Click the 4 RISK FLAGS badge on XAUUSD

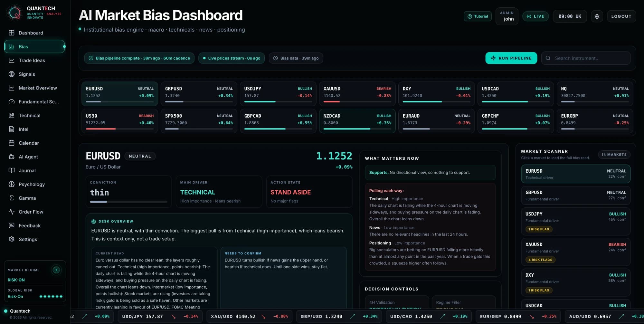(540, 260)
